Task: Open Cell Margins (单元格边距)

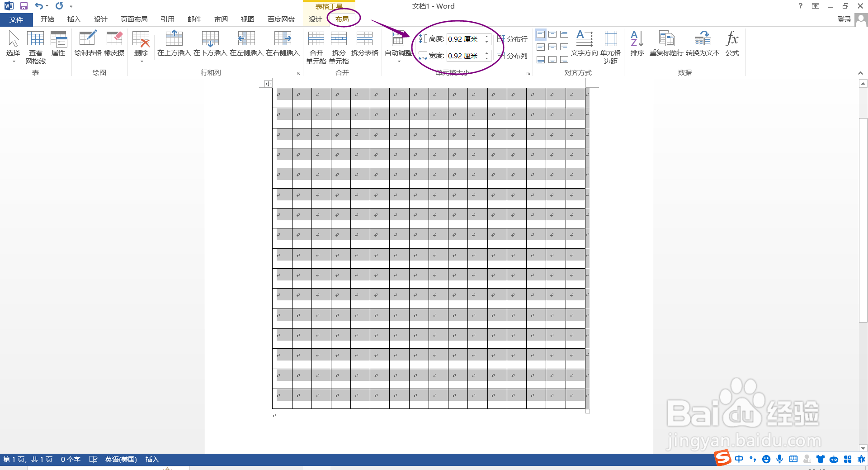Action: [610, 47]
